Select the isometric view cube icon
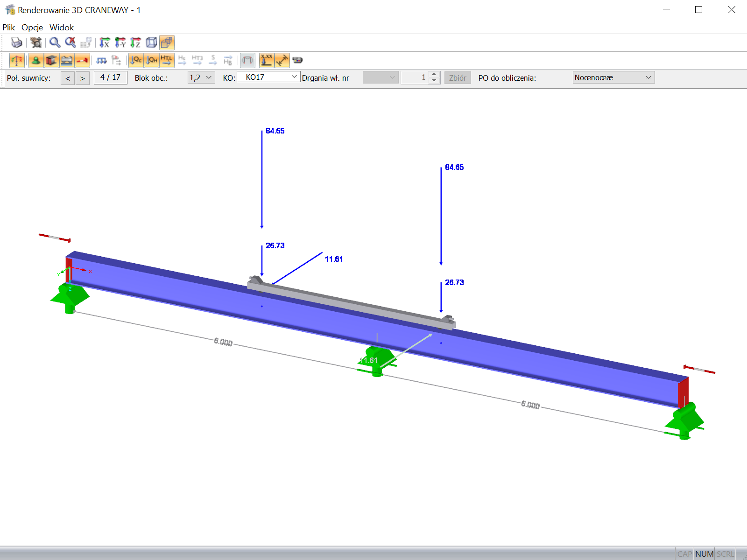This screenshot has width=747, height=560. click(150, 42)
